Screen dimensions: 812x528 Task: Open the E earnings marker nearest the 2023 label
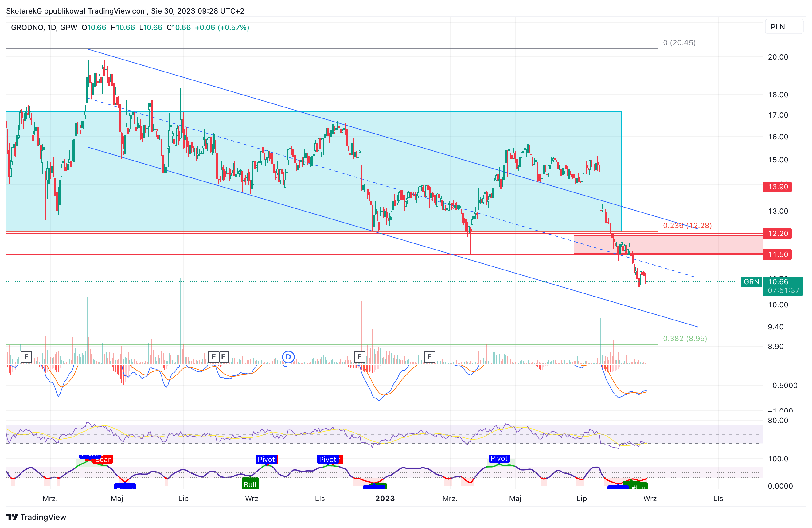tap(359, 357)
